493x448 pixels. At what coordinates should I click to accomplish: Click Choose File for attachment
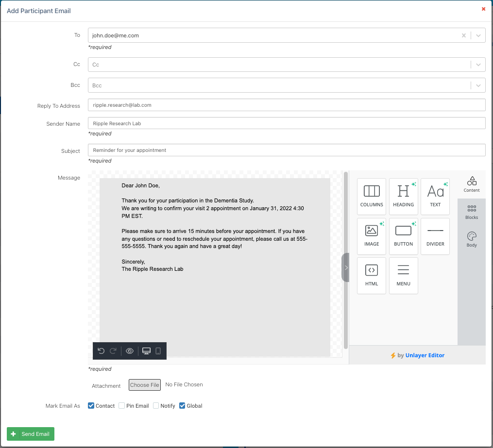coord(144,385)
